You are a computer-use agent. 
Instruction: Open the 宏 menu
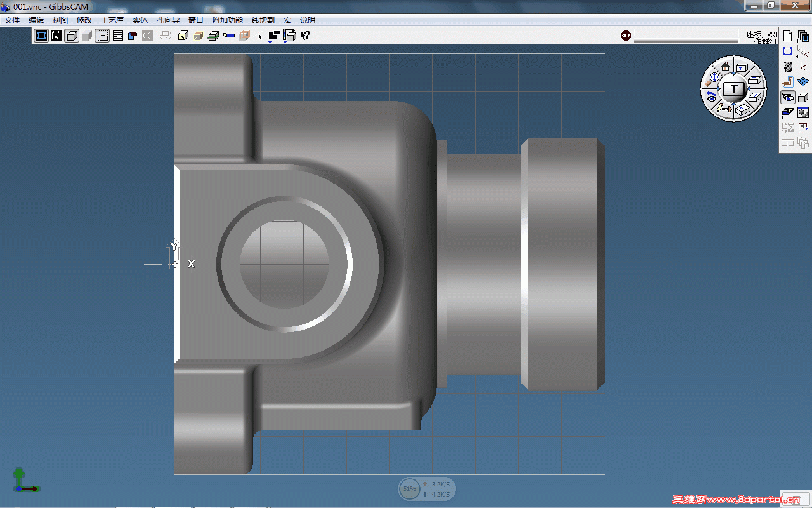pyautogui.click(x=287, y=20)
